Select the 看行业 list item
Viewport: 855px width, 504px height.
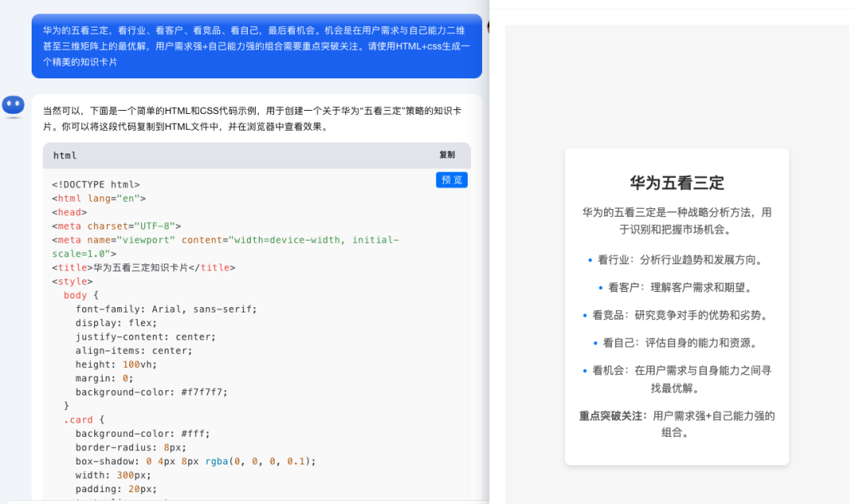click(x=680, y=260)
